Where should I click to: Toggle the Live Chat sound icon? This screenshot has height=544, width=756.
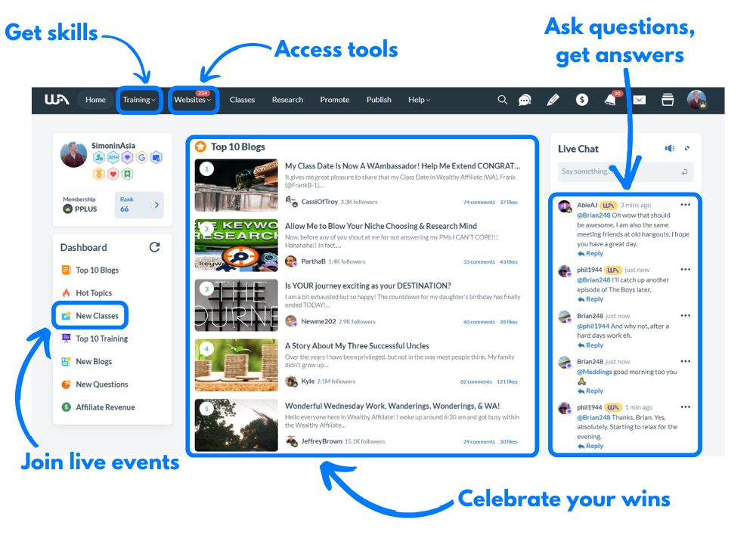(x=670, y=148)
